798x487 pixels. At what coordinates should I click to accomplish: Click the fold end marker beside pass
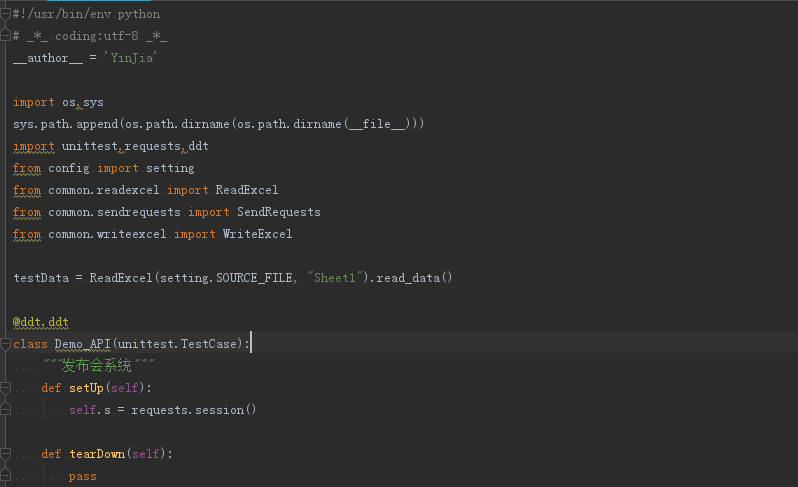[6, 476]
